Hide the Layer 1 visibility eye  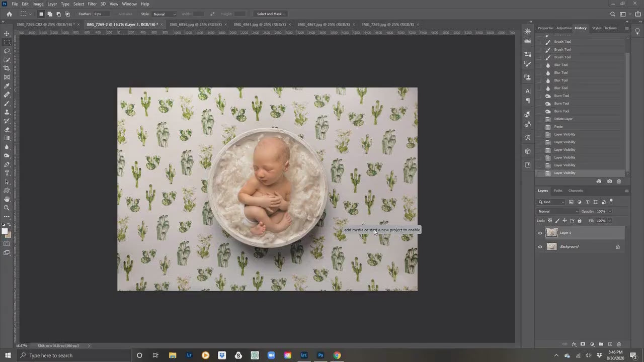(540, 233)
